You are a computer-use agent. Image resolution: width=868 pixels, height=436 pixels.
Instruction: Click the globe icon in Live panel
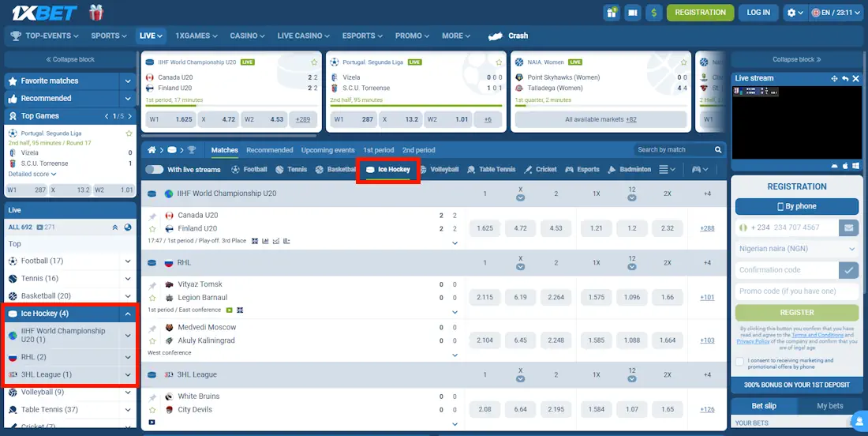click(128, 227)
